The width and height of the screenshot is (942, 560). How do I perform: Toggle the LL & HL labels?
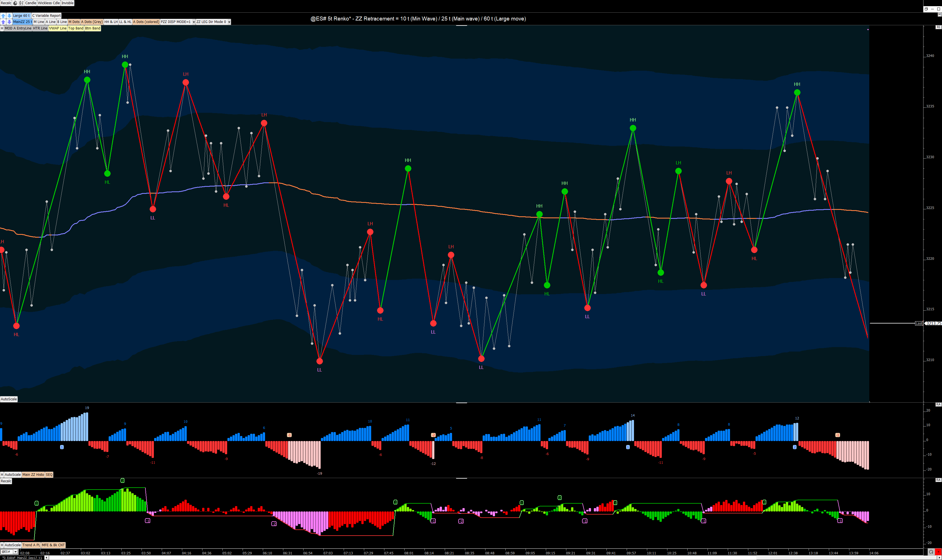(x=125, y=22)
